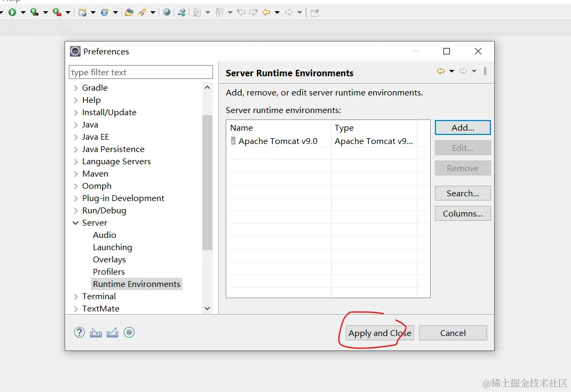This screenshot has height=392, width=571.
Task: Select Overlays under Server
Action: coord(109,260)
